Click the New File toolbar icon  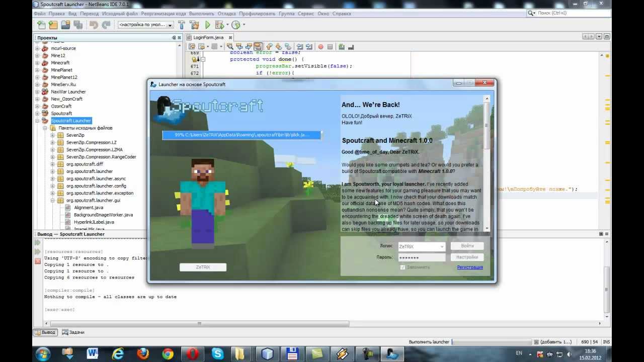coord(41,25)
